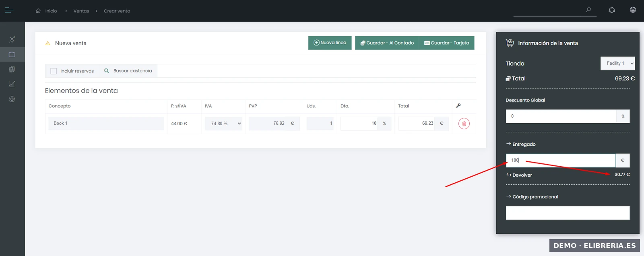This screenshot has width=644, height=256.
Task: Click the share circle icon in header
Action: point(612,10)
